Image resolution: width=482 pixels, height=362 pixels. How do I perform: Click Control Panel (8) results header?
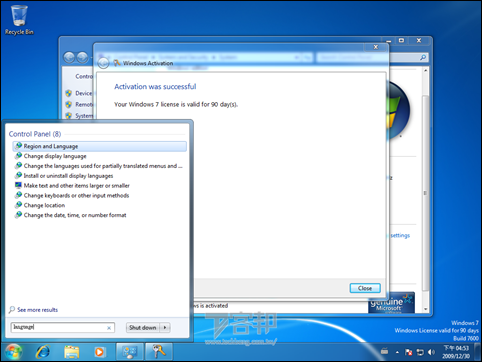[x=35, y=134]
